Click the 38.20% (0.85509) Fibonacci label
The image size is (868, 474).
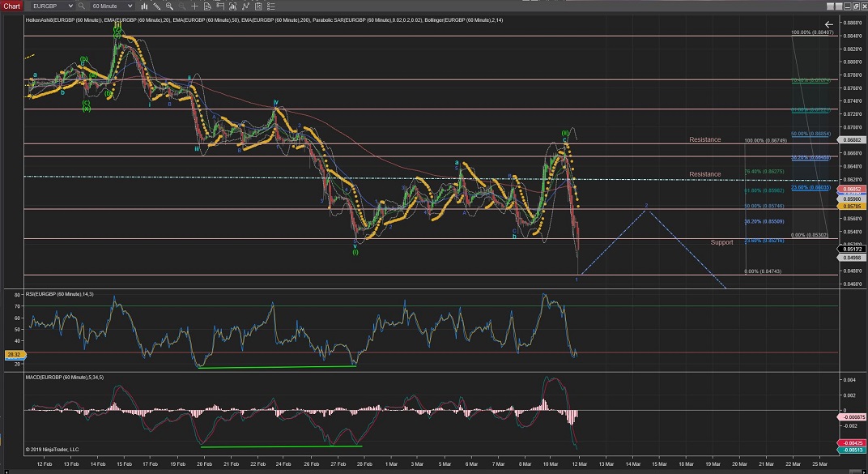tap(764, 221)
